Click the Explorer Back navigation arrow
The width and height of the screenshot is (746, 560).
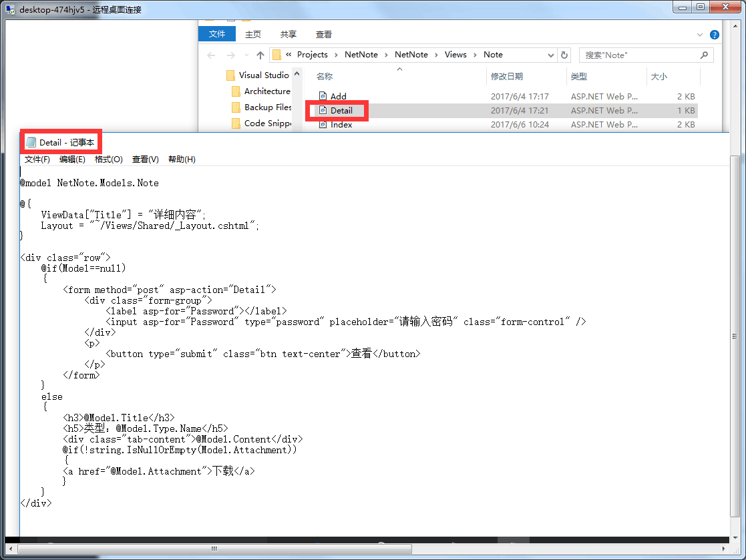tap(211, 55)
